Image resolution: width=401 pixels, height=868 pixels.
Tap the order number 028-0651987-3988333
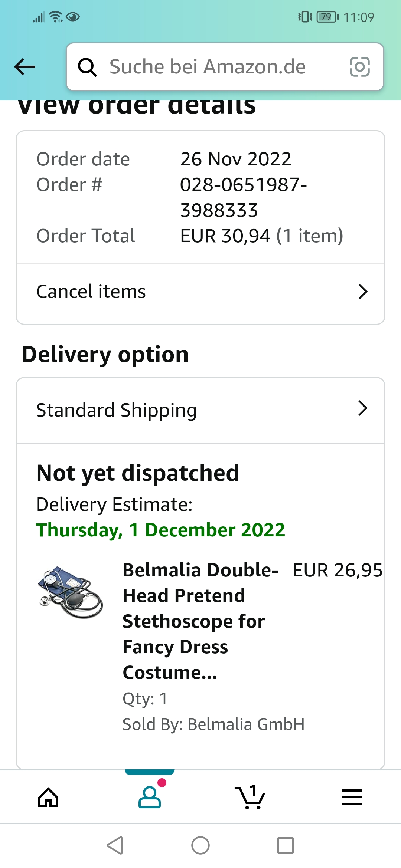point(243,197)
